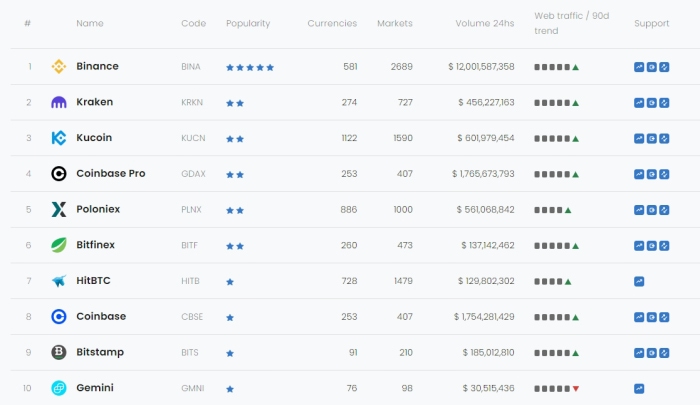Image resolution: width=700 pixels, height=405 pixels.
Task: Click the Bitfinex leaf logo icon
Action: pos(59,245)
